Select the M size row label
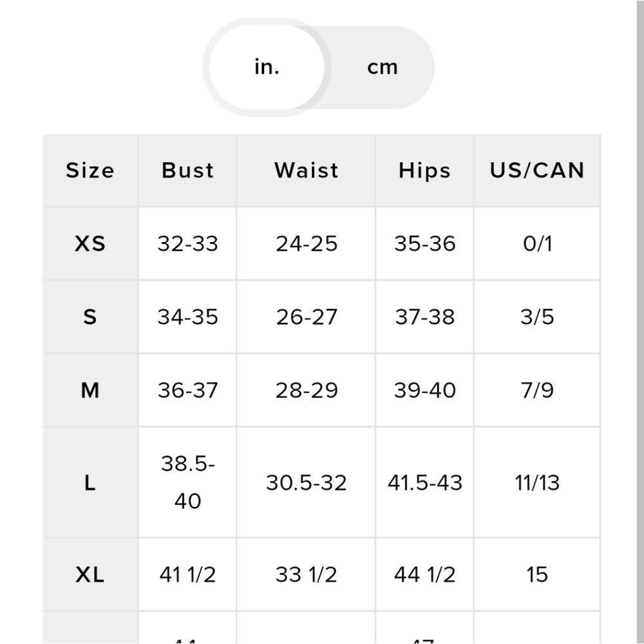 coord(90,390)
